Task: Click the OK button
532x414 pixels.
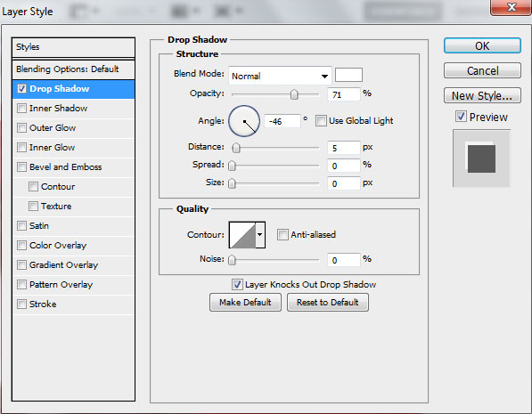Action: pyautogui.click(x=482, y=45)
